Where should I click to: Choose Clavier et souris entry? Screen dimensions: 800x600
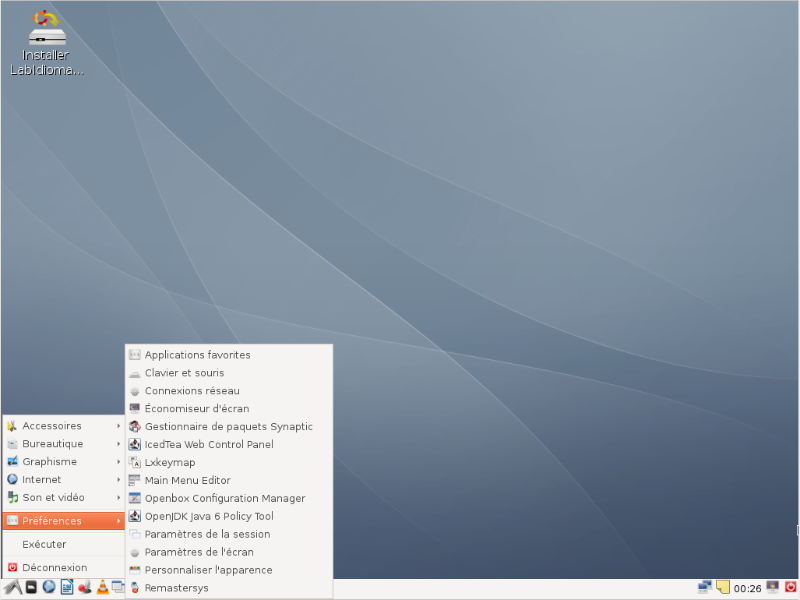click(184, 373)
